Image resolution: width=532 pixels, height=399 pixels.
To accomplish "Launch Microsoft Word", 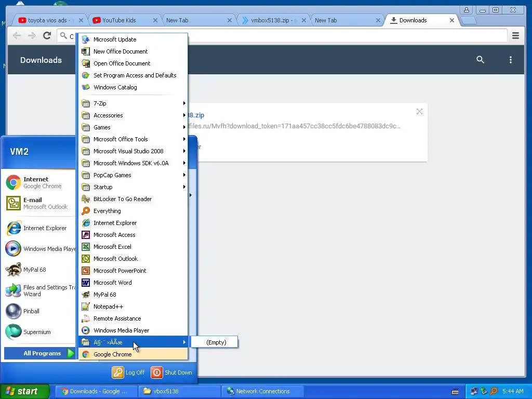I will pos(133,283).
